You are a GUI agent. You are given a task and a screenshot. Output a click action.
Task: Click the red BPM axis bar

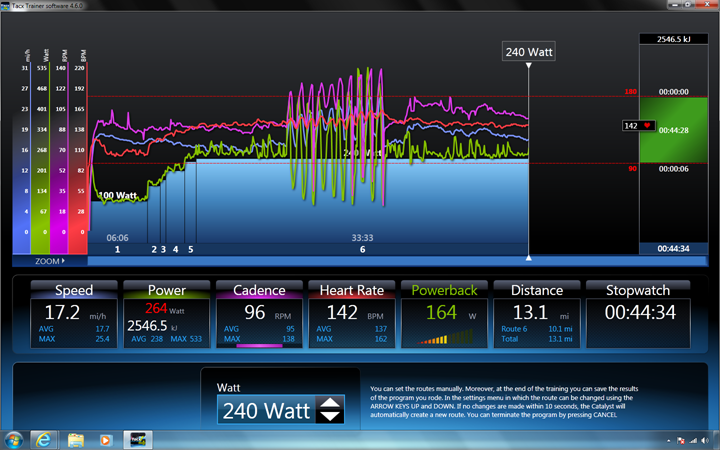pyautogui.click(x=78, y=156)
